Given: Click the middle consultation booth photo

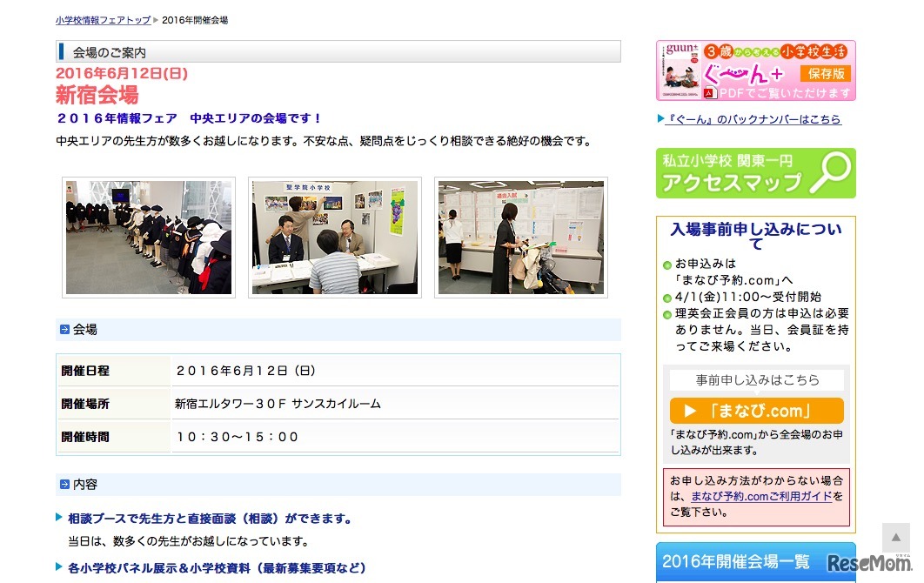Looking at the screenshot, I should [334, 236].
